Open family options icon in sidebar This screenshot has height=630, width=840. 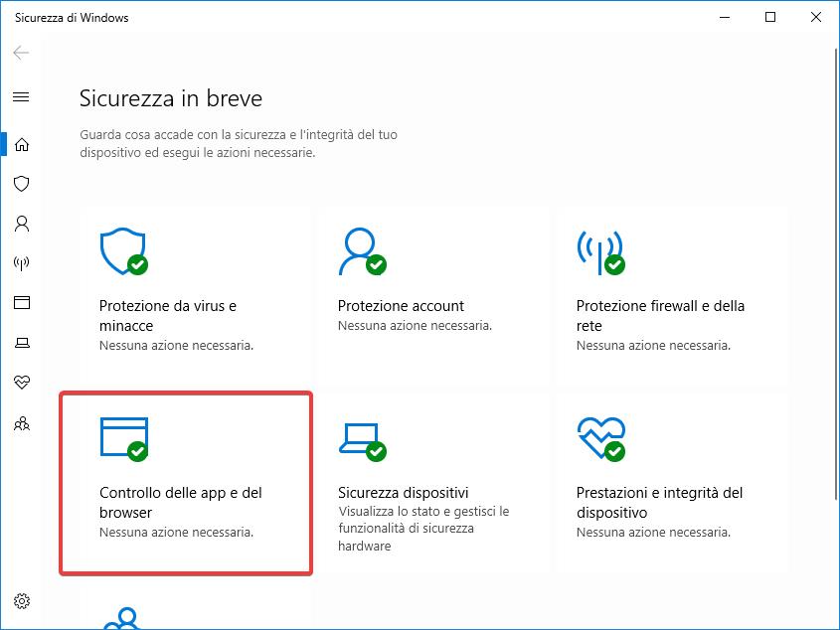[22, 423]
